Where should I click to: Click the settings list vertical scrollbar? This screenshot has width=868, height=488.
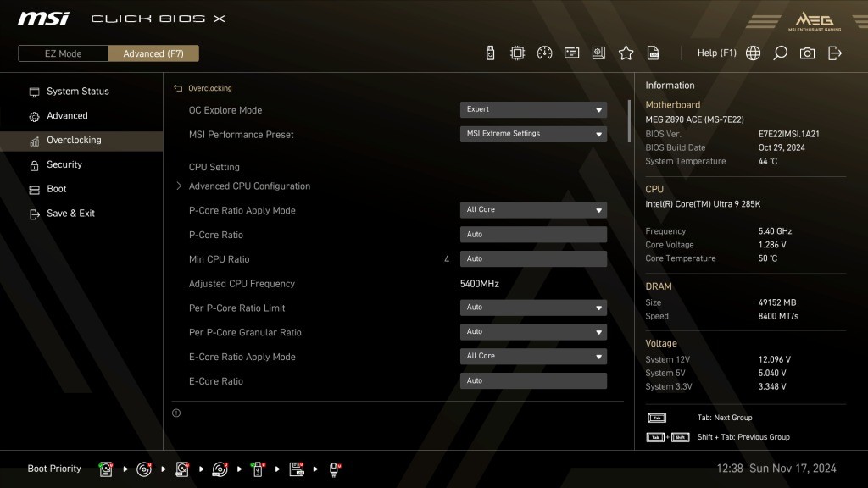629,121
